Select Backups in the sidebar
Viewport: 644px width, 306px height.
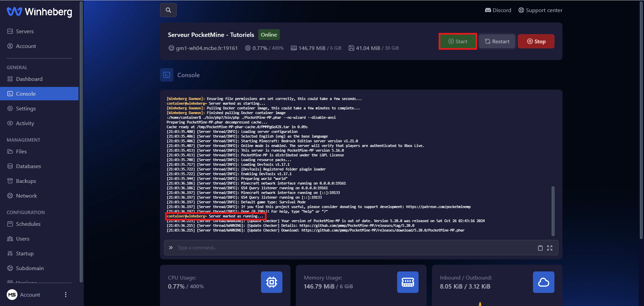tap(26, 181)
